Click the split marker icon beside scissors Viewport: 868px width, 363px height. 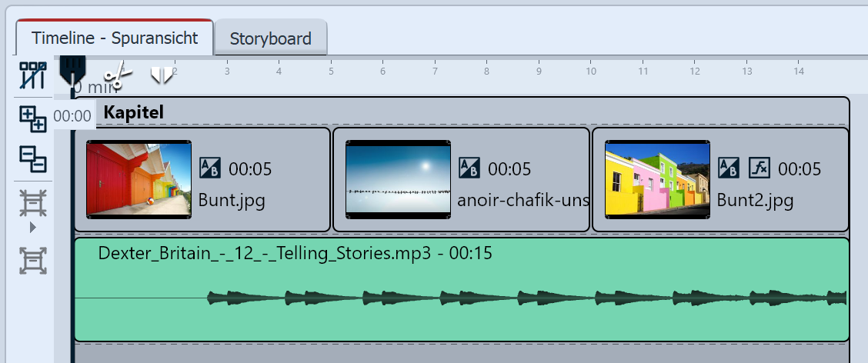pos(162,75)
